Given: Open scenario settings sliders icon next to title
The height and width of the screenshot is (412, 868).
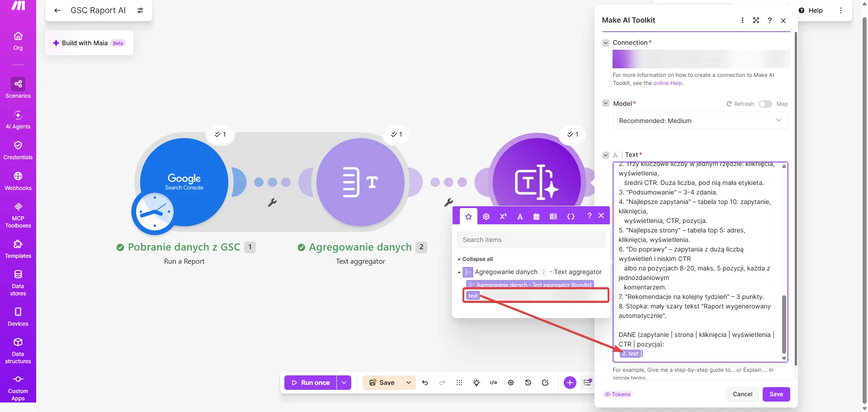Looking at the screenshot, I should pos(140,10).
